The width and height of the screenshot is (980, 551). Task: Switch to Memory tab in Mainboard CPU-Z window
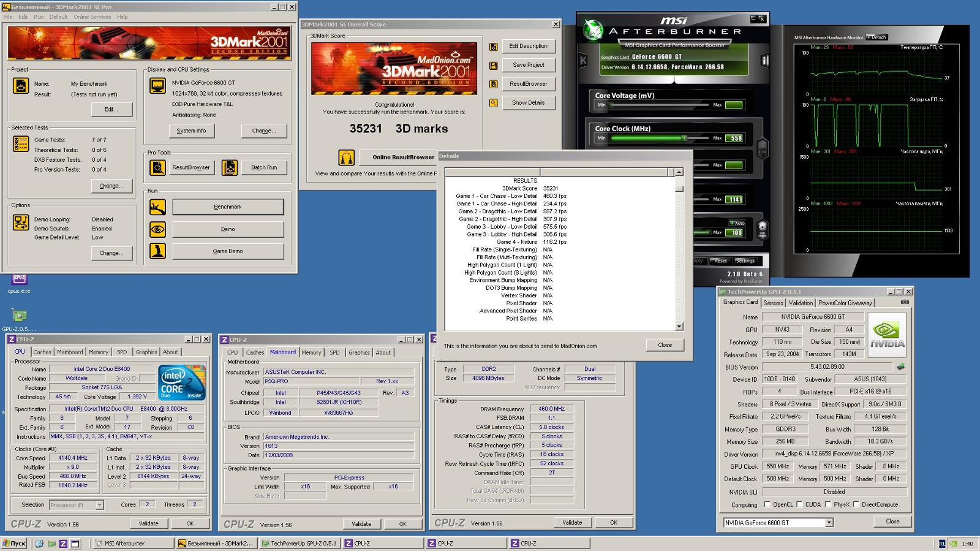pyautogui.click(x=311, y=352)
